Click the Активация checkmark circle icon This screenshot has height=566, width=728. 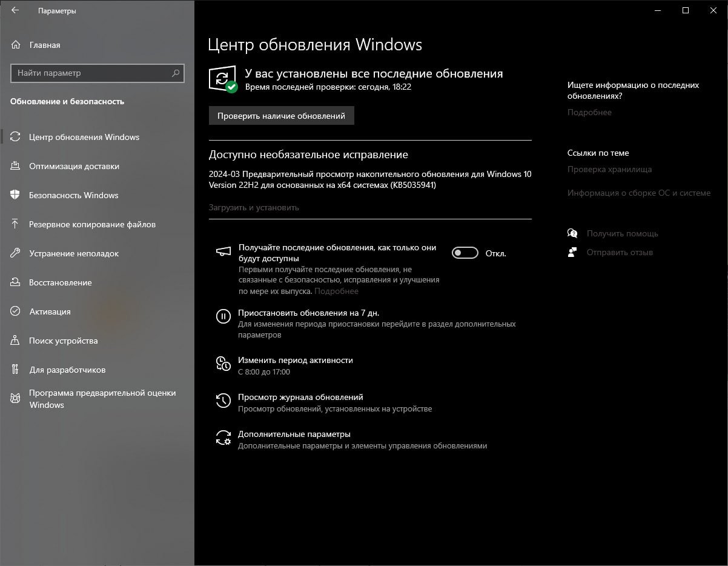click(x=16, y=311)
